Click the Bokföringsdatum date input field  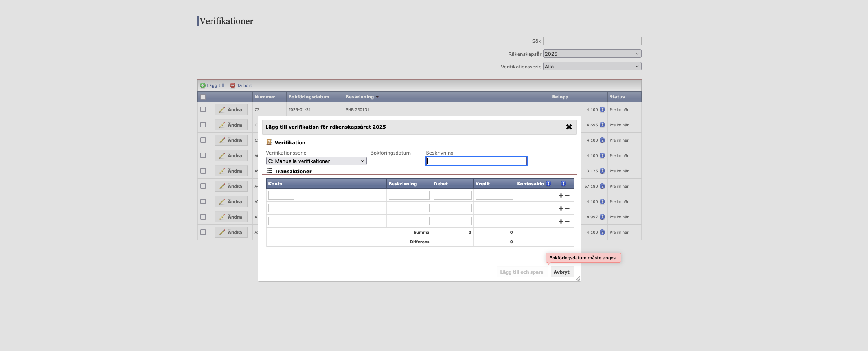coord(396,161)
